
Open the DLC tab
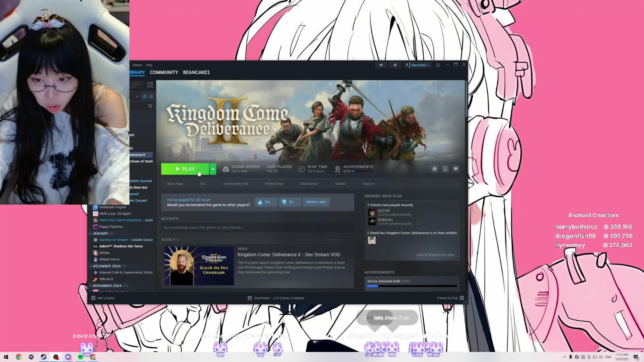click(203, 184)
